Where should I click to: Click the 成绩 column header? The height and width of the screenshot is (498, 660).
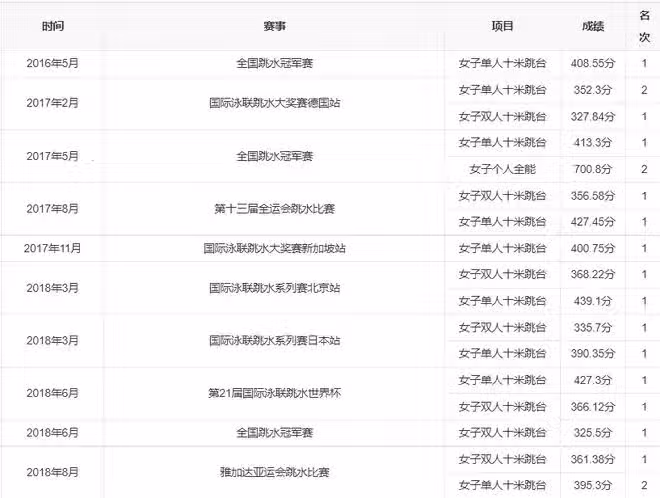(592, 27)
